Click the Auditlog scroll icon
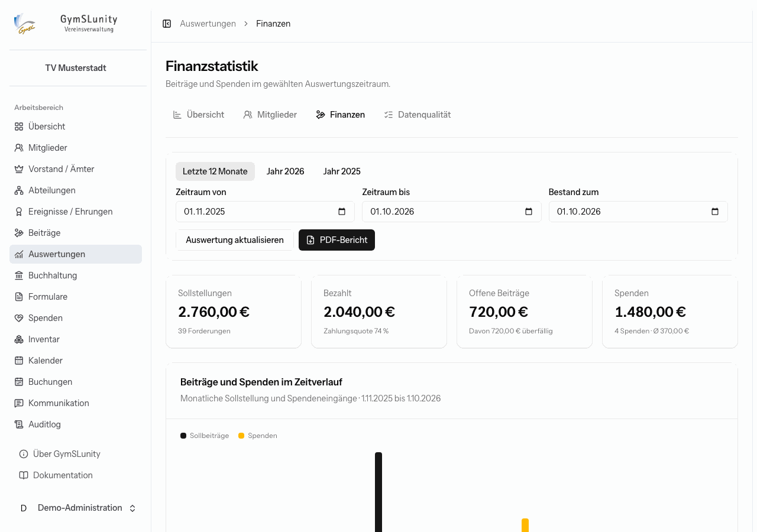Image resolution: width=757 pixels, height=532 pixels. click(19, 424)
